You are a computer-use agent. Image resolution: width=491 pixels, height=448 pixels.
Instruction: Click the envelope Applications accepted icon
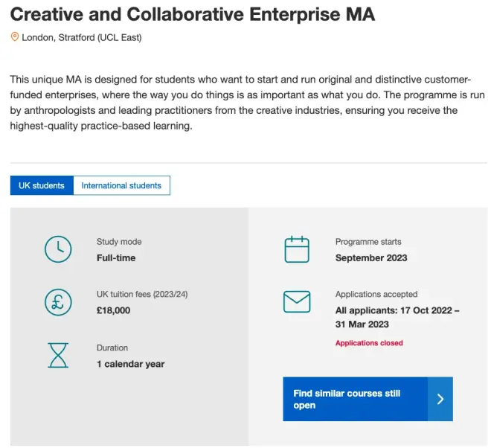[297, 301]
